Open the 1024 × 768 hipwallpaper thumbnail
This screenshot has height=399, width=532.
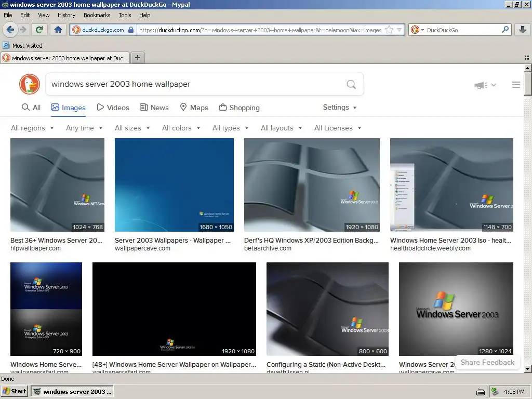pos(57,185)
